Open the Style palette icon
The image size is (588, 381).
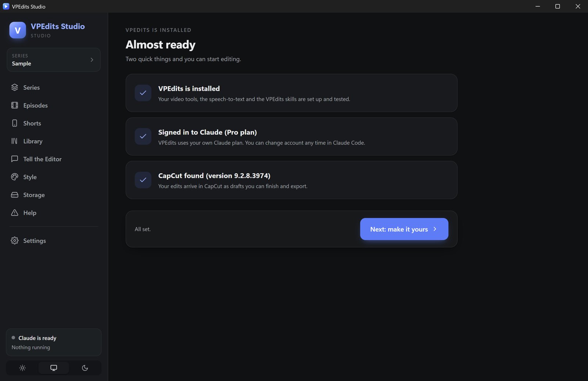coord(15,177)
